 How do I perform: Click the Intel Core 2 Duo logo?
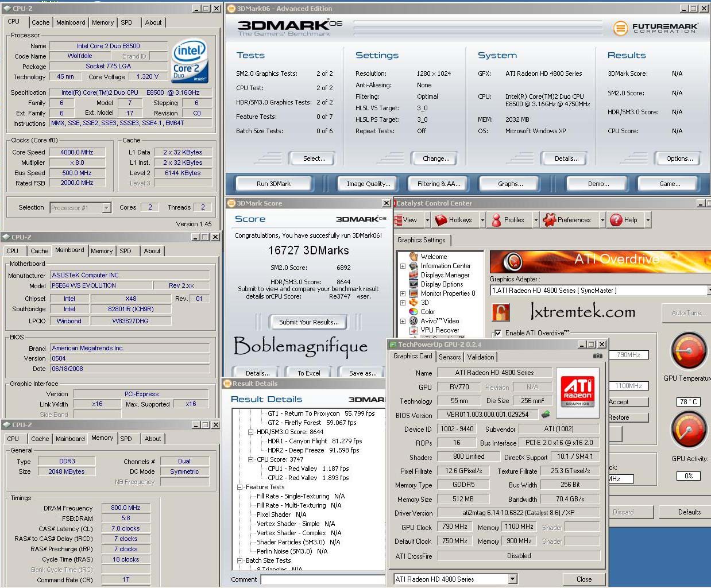pos(190,61)
